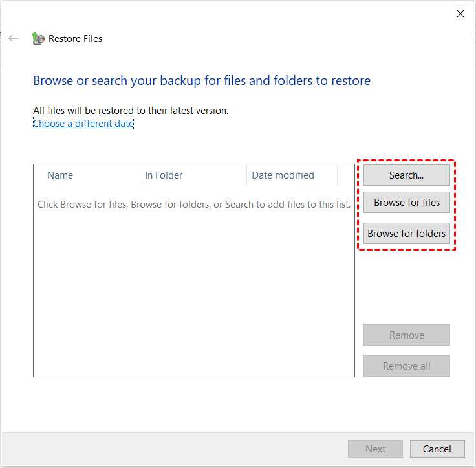Click the Remove all button
The width and height of the screenshot is (476, 468).
(407, 366)
